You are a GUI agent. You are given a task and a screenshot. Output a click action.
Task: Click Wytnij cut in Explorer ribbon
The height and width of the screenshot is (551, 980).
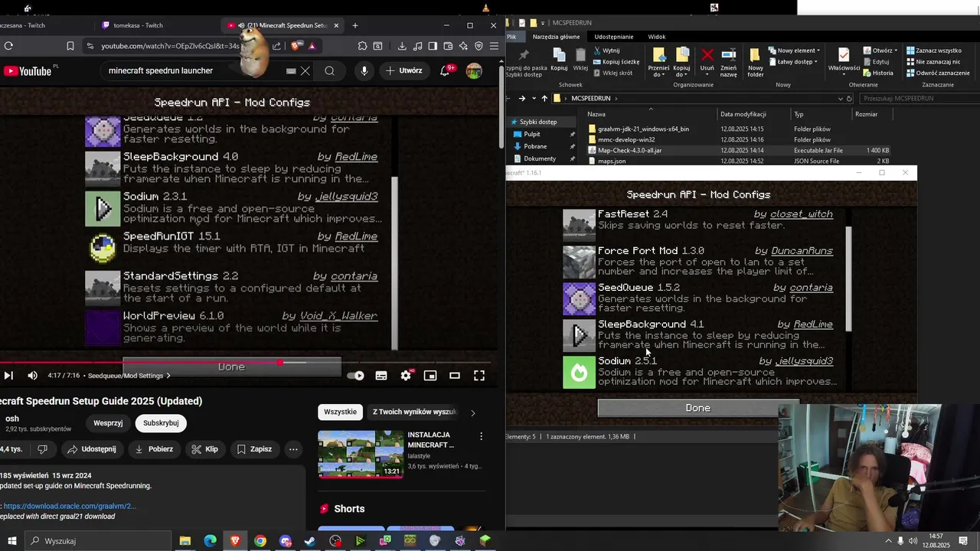pos(606,51)
